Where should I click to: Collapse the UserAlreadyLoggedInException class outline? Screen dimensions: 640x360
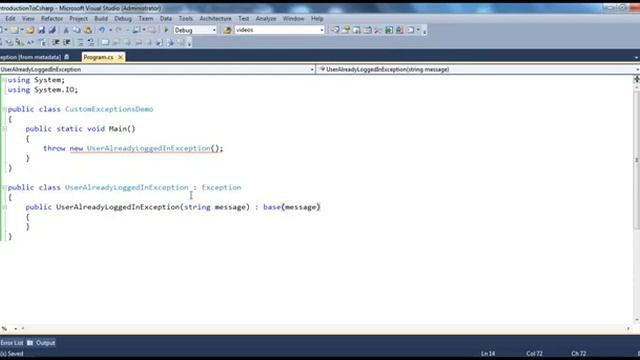pyautogui.click(x=4, y=187)
